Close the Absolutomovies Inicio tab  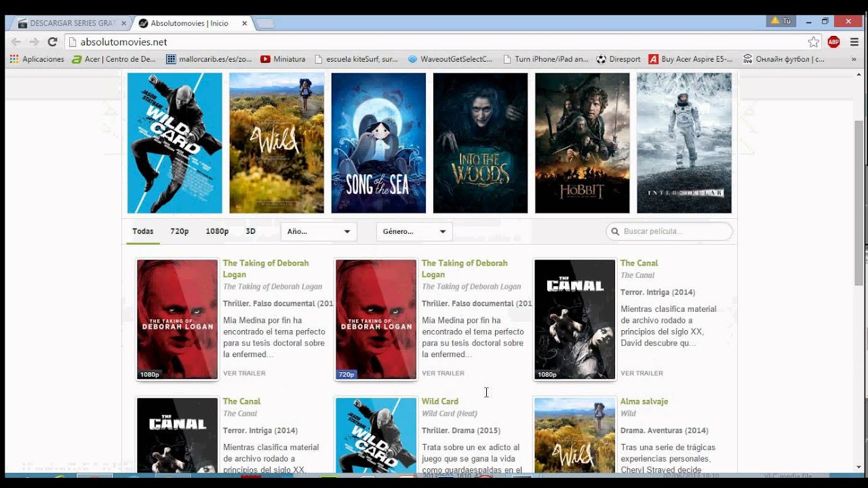pyautogui.click(x=244, y=23)
